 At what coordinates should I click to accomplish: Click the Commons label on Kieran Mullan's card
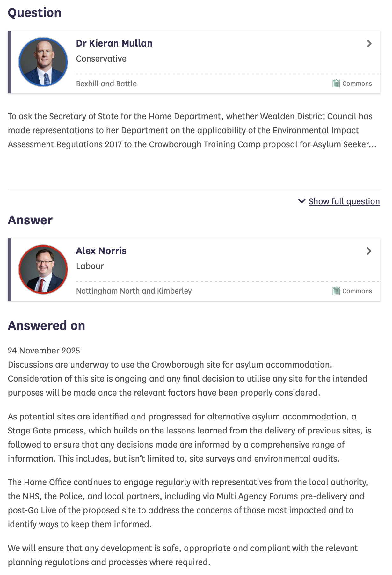coord(357,84)
